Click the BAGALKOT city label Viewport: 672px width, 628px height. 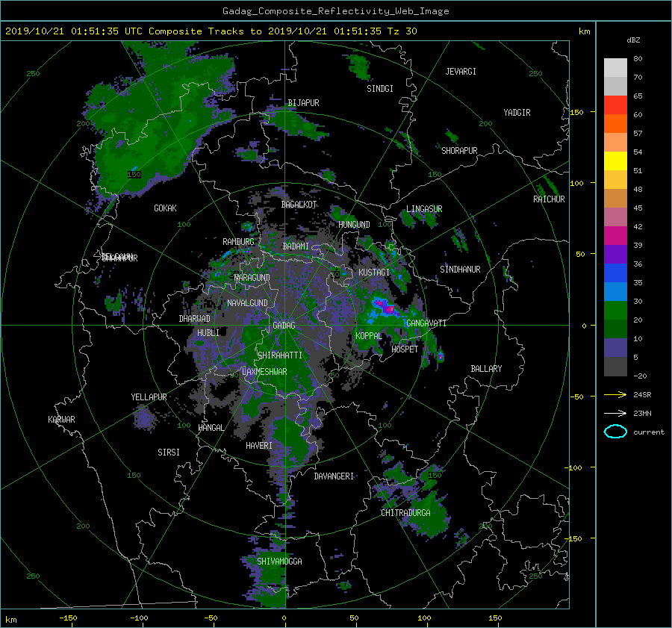(x=299, y=205)
